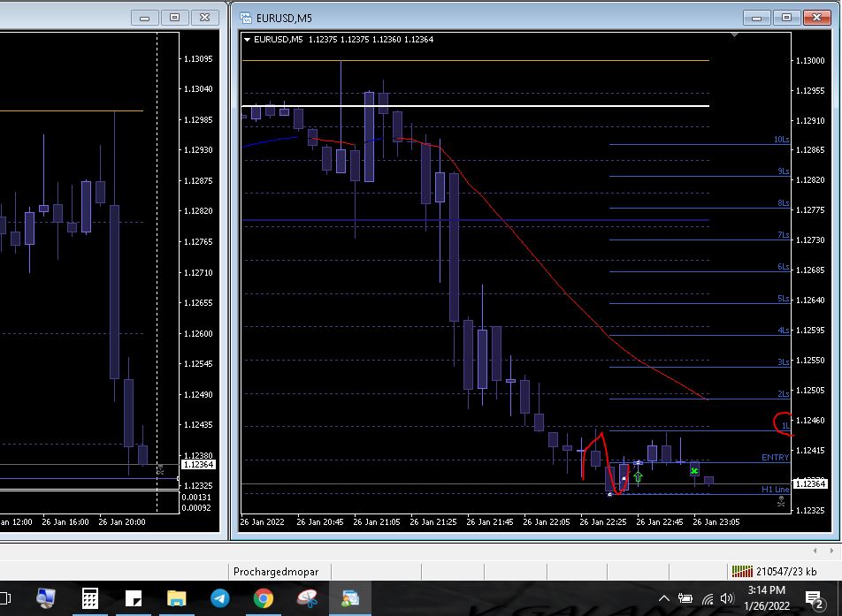Open the notification center with 2 alerts
842x616 pixels.
coord(814,599)
